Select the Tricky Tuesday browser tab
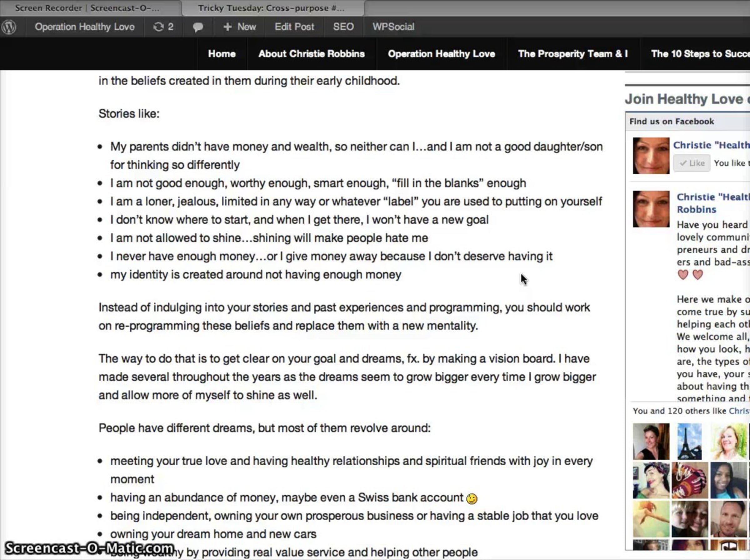 click(x=271, y=8)
